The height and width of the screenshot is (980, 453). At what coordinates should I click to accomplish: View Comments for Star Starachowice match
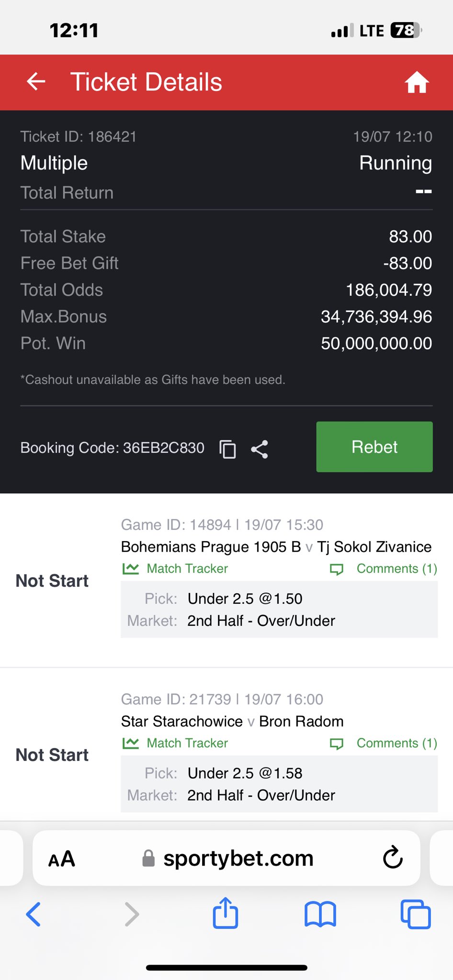click(x=397, y=743)
